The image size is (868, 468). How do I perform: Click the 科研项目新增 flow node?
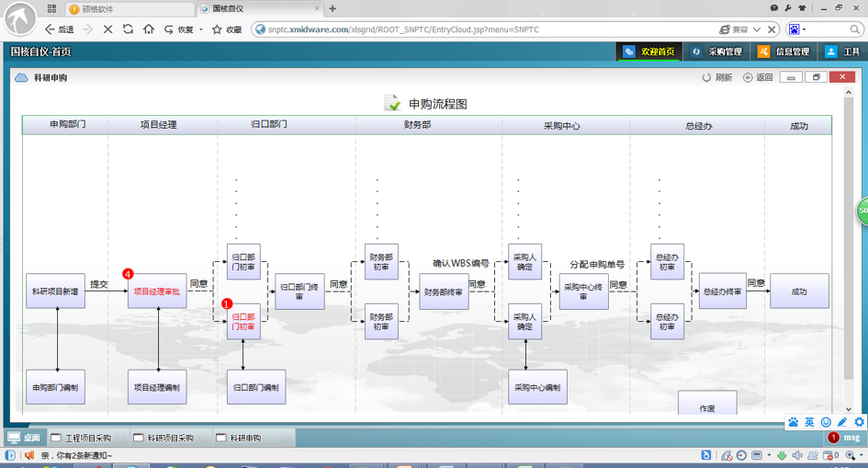(x=56, y=291)
